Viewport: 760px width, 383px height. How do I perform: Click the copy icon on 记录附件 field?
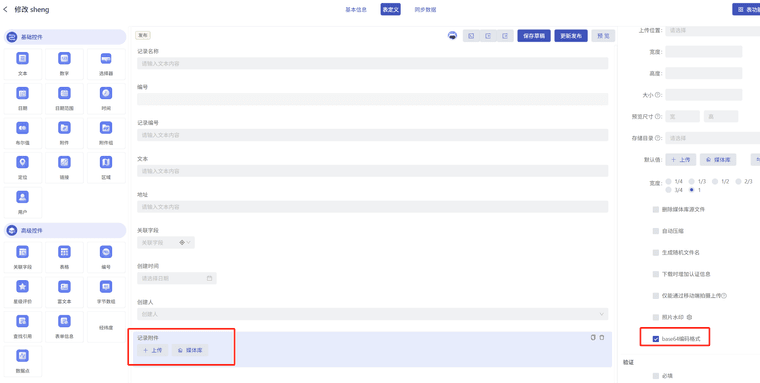(593, 337)
